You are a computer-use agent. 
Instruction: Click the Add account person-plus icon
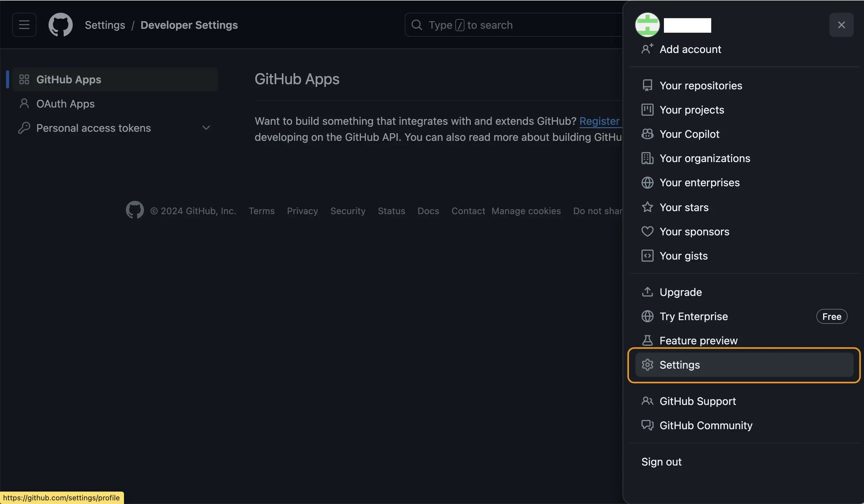coord(647,49)
